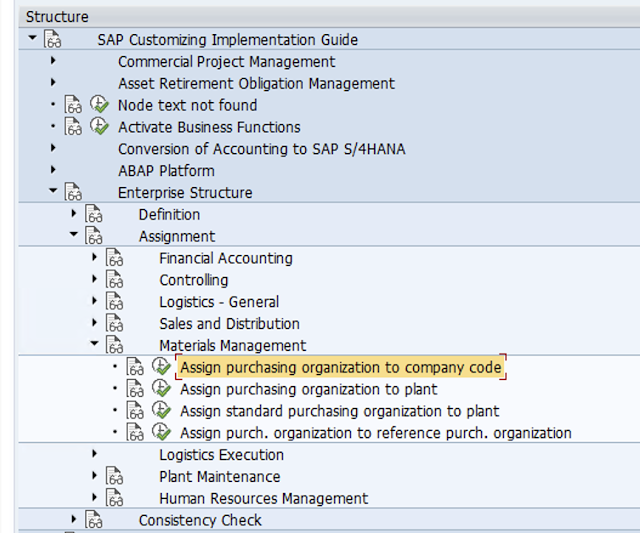The height and width of the screenshot is (533, 640).
Task: Collapse the Assignment node
Action: pos(74,234)
